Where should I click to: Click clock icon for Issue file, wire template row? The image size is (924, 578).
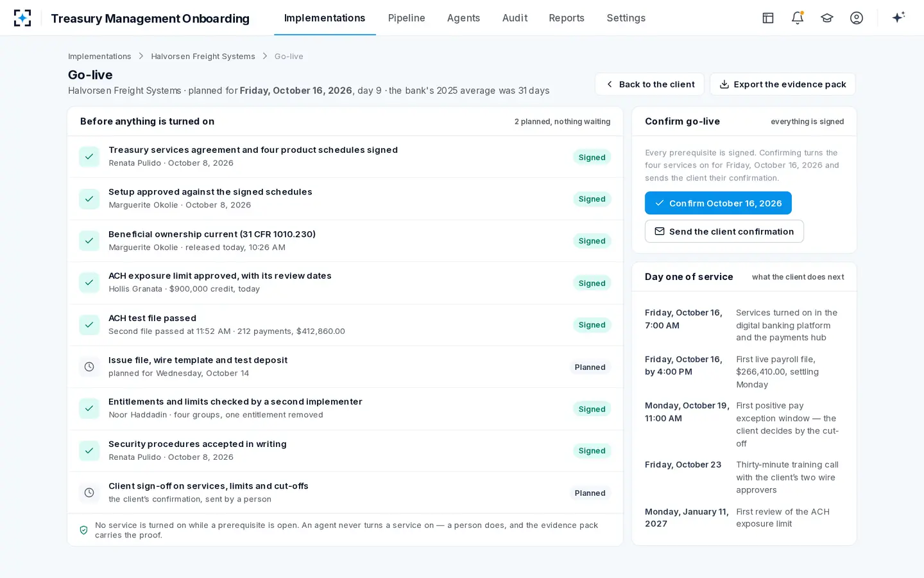pos(89,367)
